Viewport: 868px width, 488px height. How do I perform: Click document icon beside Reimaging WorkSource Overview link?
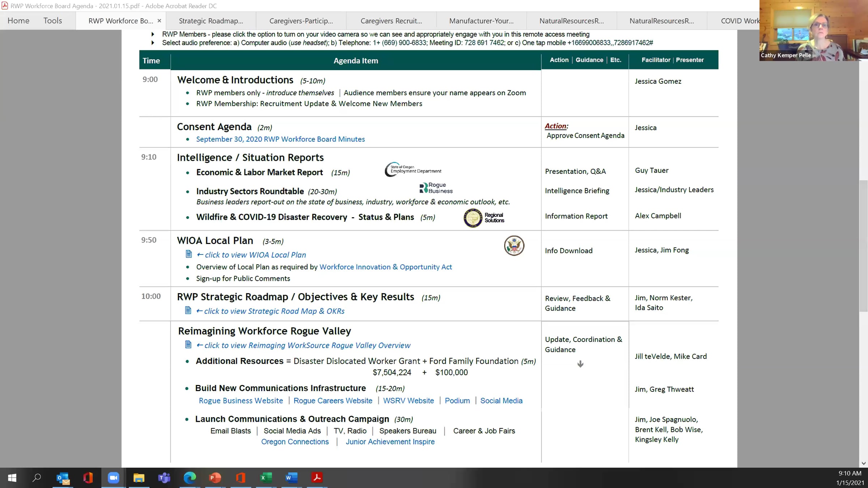(x=188, y=344)
